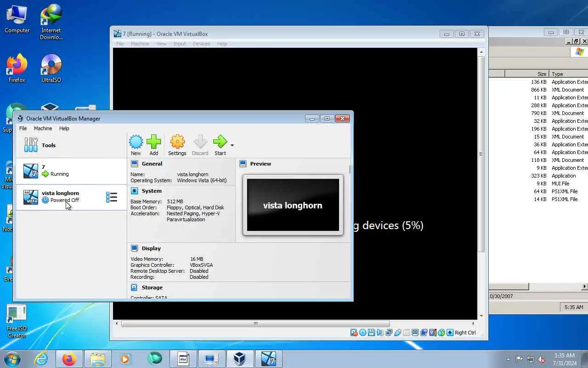Click the General section heading link

pos(152,164)
